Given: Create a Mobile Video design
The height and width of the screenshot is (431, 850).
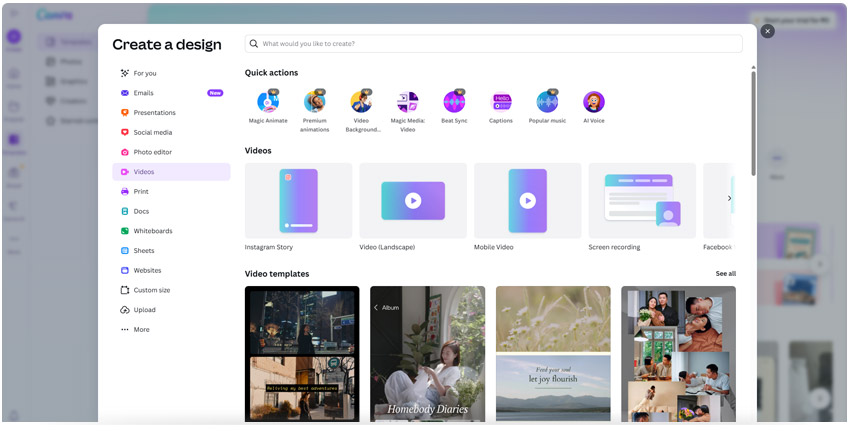Looking at the screenshot, I should pyautogui.click(x=527, y=201).
